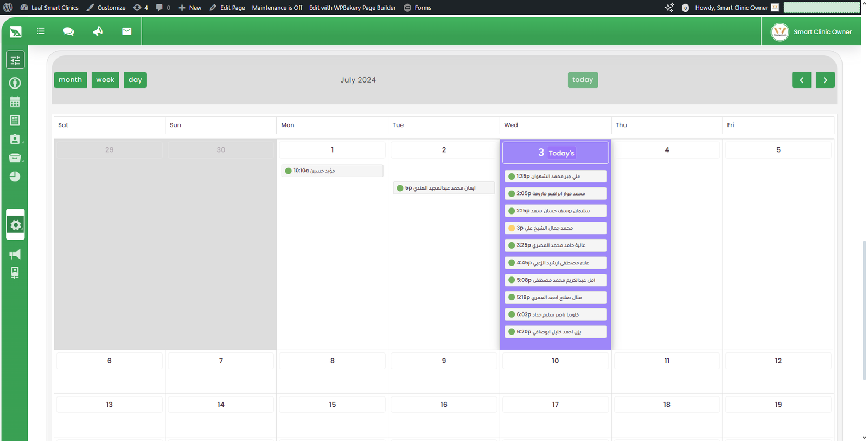Click the person circle icon in sidebar

[15, 83]
